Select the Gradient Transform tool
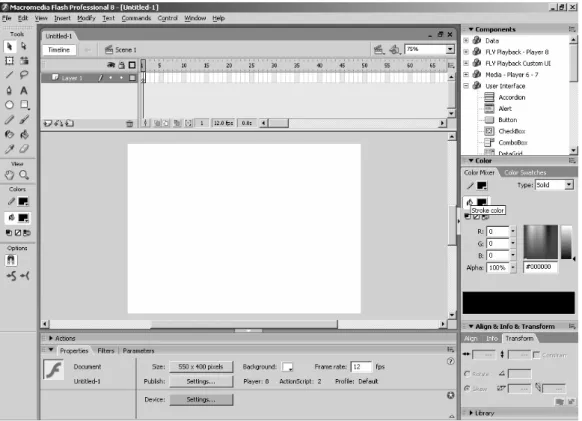582x421 pixels. click(24, 61)
